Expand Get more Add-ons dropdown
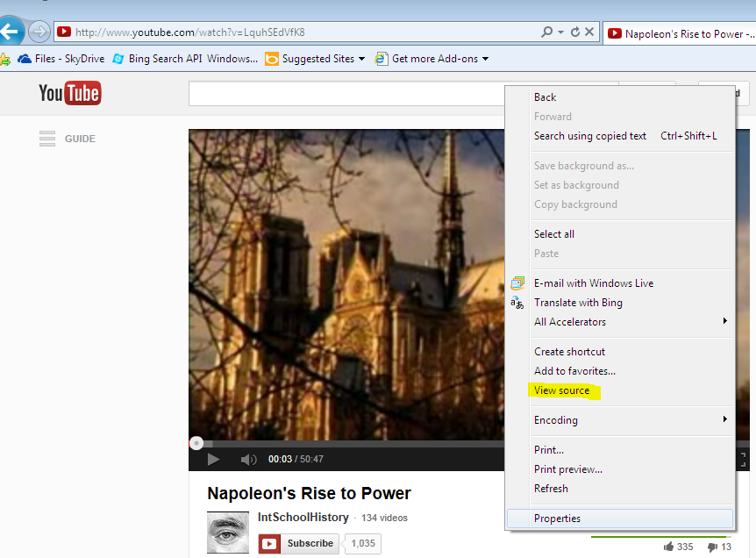This screenshot has height=558, width=756. 486,59
